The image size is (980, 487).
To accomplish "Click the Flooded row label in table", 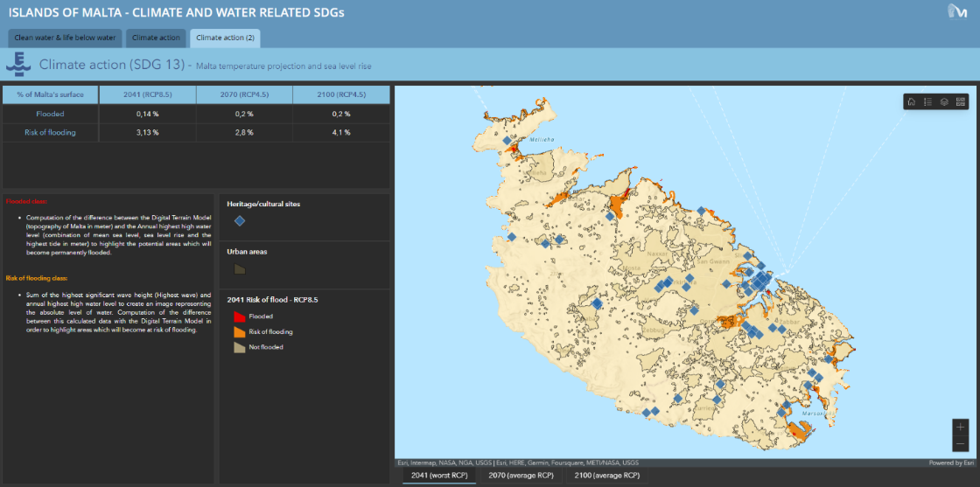I will [50, 114].
